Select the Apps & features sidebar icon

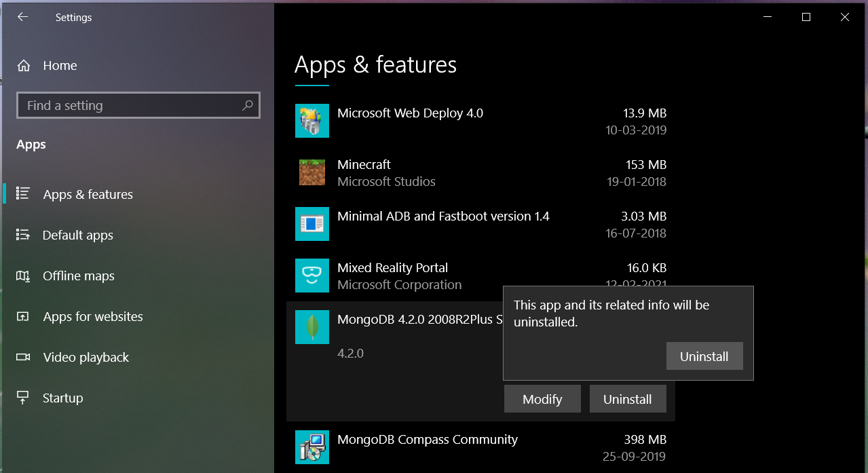pos(23,193)
